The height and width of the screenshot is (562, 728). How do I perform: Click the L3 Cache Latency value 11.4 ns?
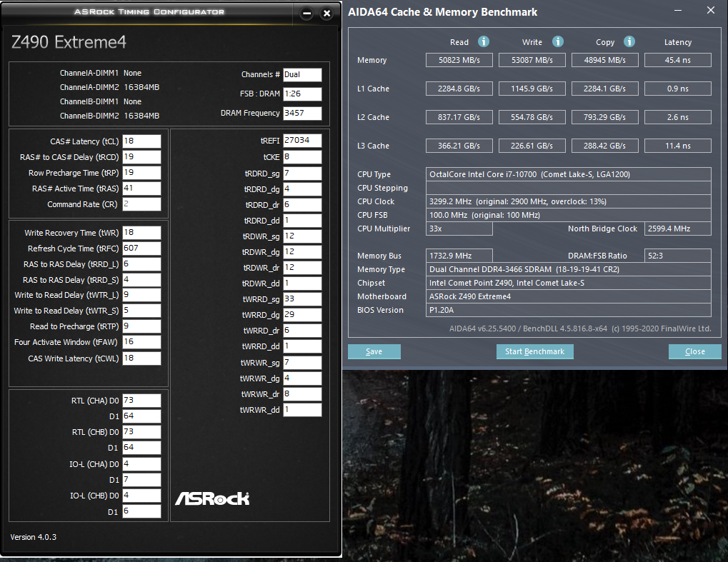[678, 146]
